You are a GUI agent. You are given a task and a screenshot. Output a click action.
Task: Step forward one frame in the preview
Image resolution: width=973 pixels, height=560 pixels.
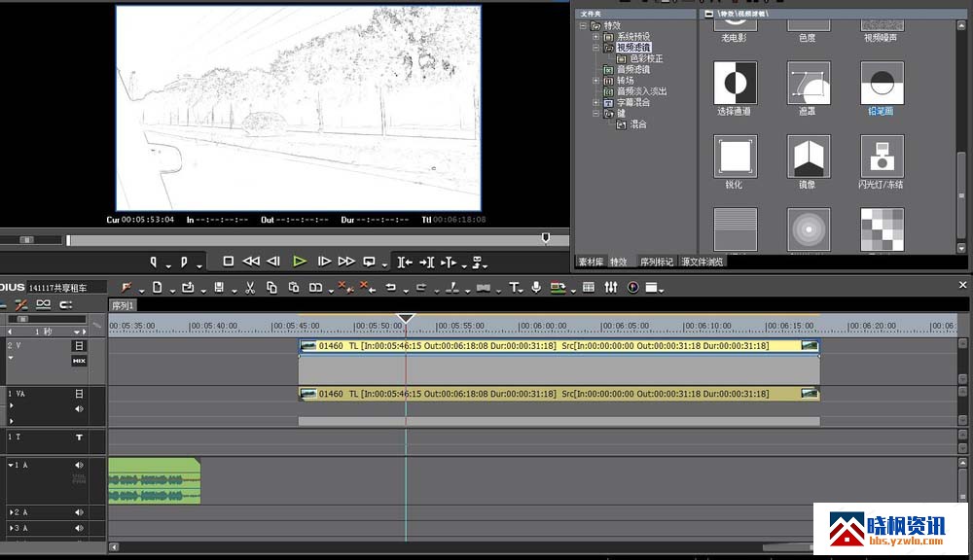click(324, 262)
